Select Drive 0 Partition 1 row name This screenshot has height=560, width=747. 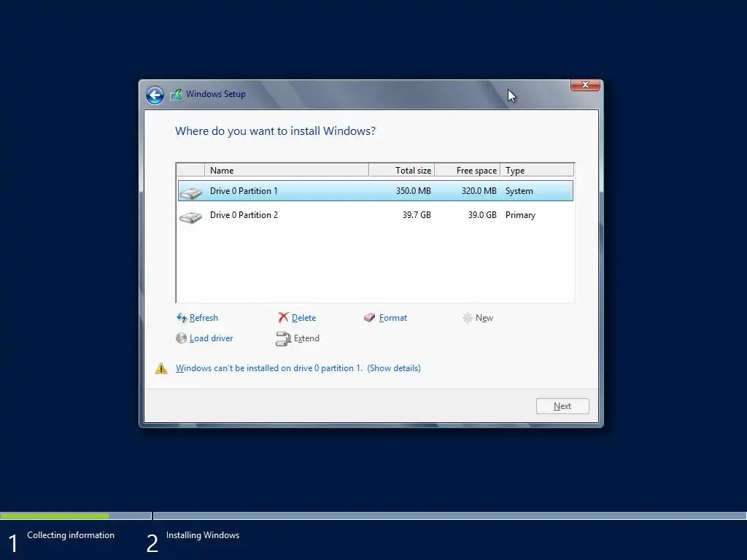[x=244, y=191]
